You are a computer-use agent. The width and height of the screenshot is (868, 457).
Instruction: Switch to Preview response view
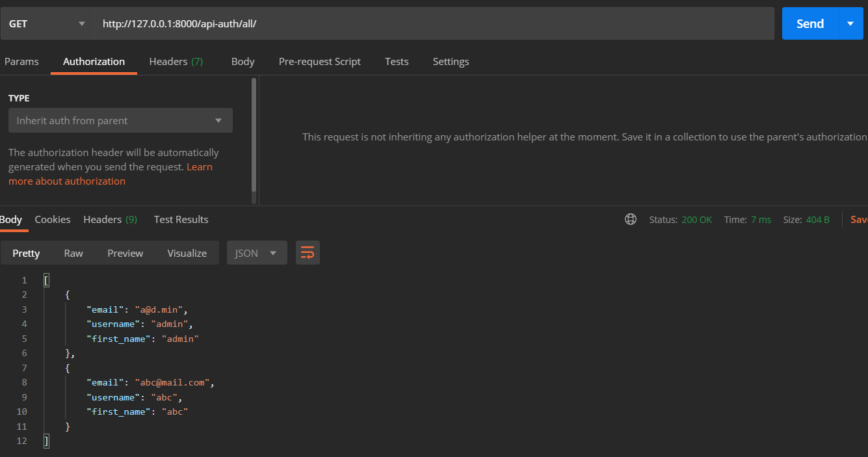pyautogui.click(x=125, y=253)
